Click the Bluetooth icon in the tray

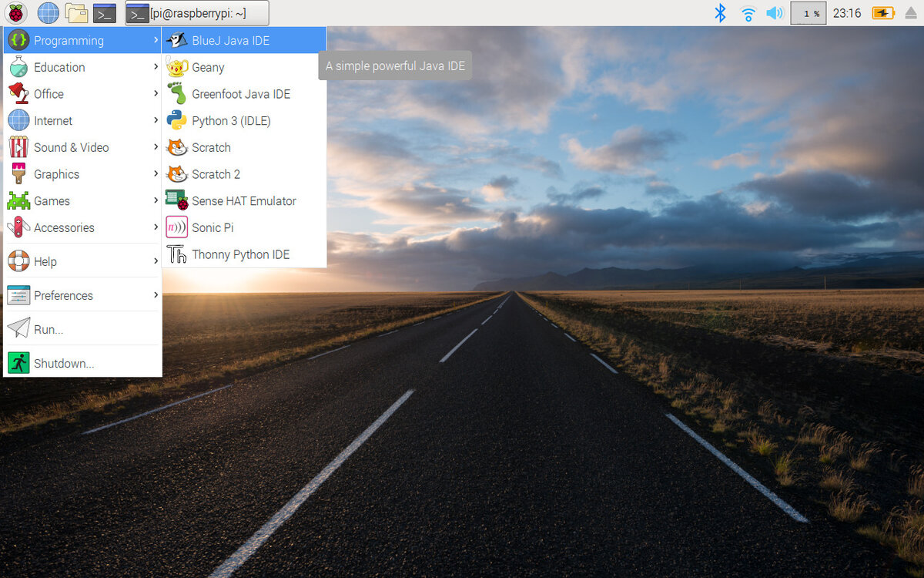(x=720, y=13)
